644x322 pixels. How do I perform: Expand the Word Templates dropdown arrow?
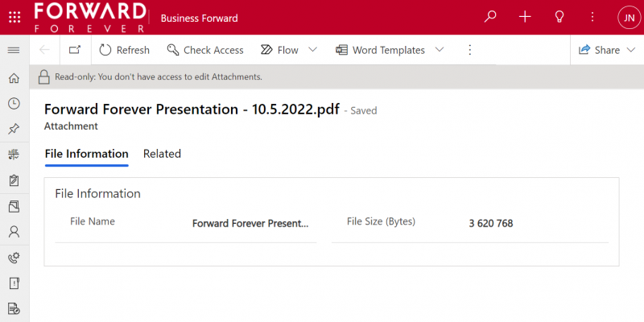[x=440, y=50]
